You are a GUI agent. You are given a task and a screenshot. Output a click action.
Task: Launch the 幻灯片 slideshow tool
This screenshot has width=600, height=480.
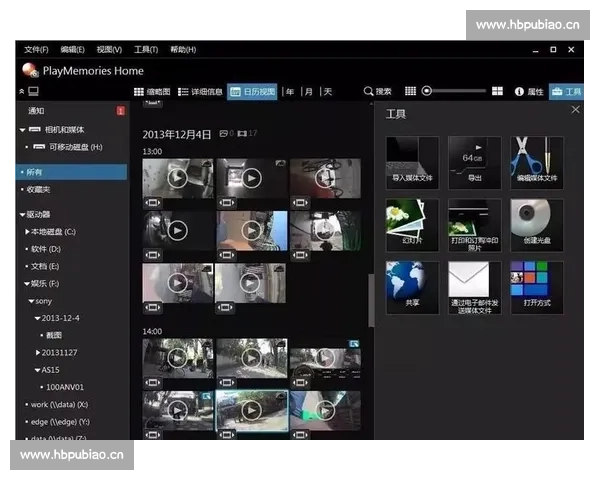click(412, 224)
